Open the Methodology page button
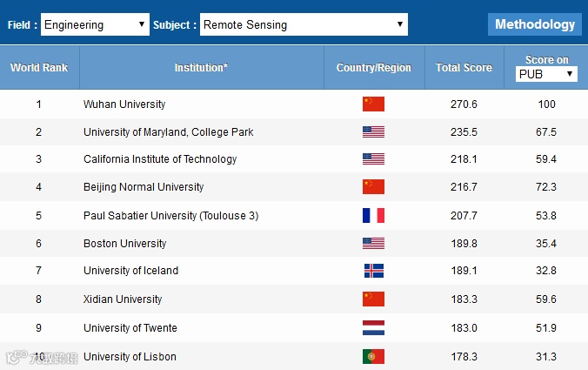588x370 pixels. [x=535, y=24]
